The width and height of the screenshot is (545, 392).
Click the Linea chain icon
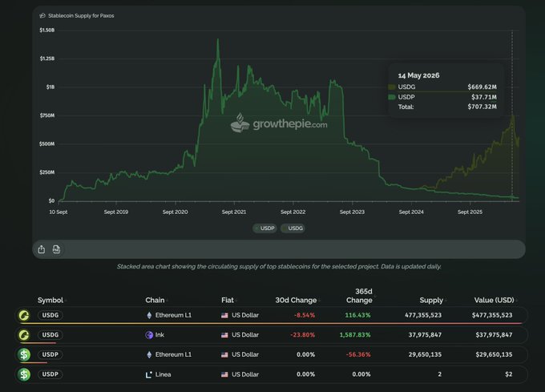coord(149,374)
